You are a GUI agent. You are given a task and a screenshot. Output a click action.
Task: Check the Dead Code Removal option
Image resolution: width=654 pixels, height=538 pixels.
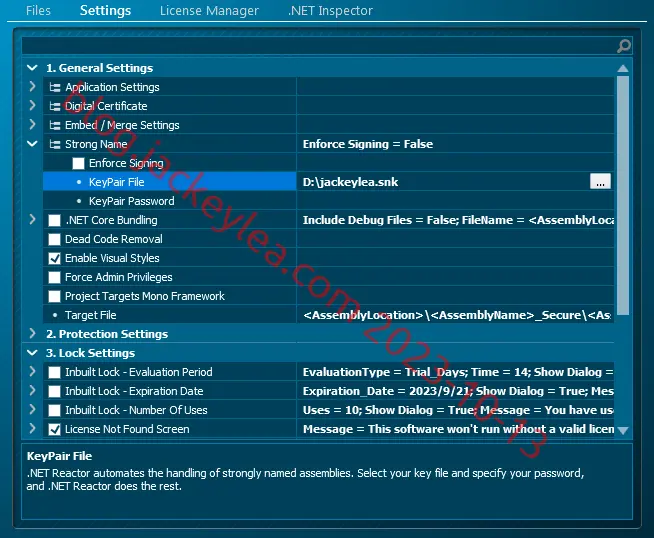click(x=54, y=239)
